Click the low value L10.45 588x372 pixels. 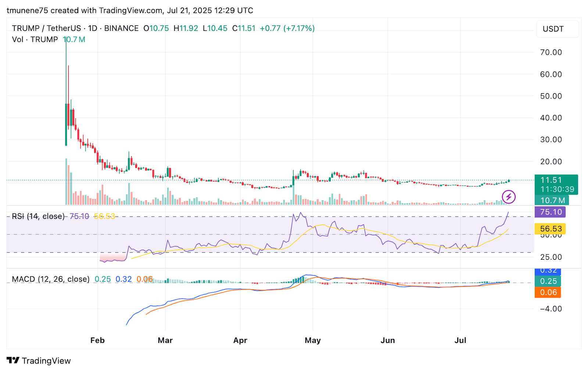[215, 28]
